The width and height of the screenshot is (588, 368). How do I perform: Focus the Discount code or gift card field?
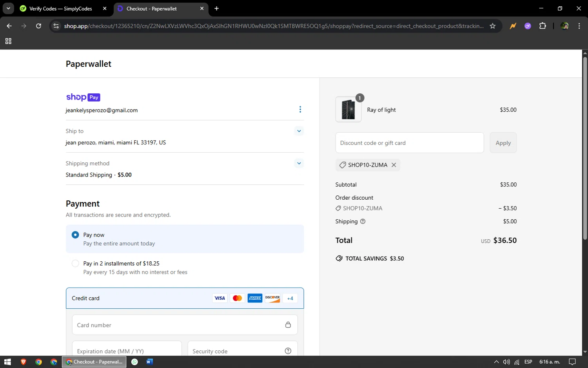(x=410, y=143)
